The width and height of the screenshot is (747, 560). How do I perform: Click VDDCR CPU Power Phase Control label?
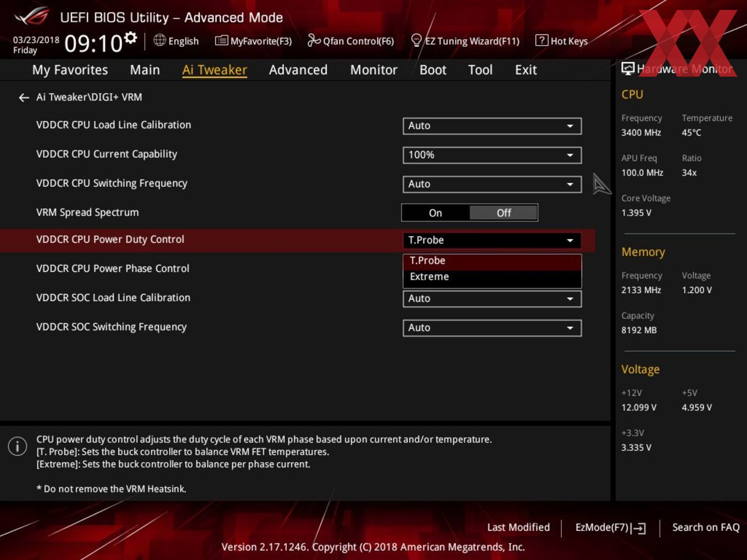coord(113,268)
